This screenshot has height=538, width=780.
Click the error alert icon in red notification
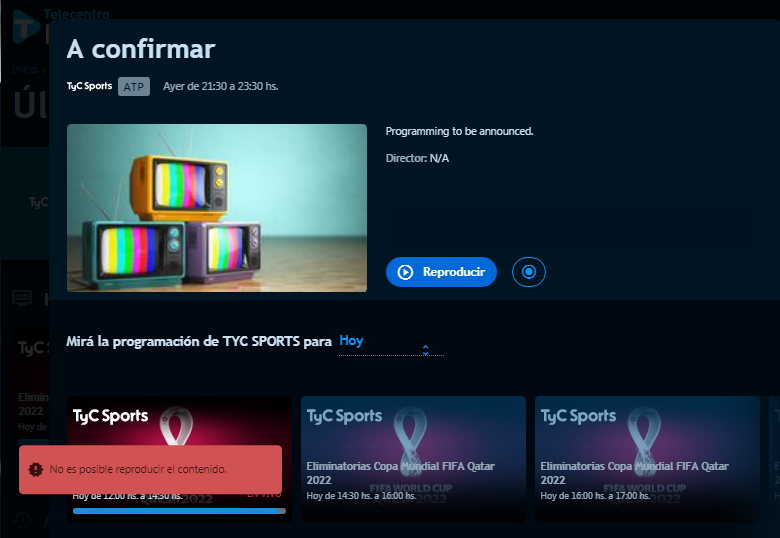[x=36, y=469]
